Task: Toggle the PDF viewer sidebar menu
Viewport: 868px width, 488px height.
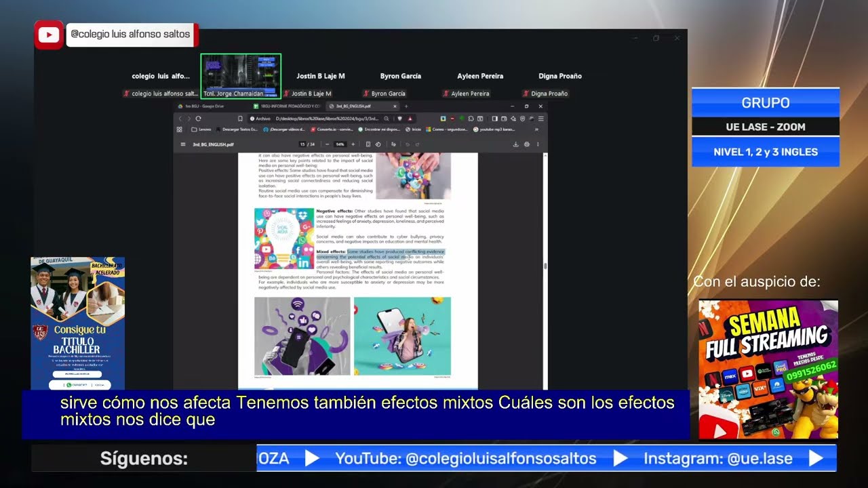Action: [x=183, y=144]
